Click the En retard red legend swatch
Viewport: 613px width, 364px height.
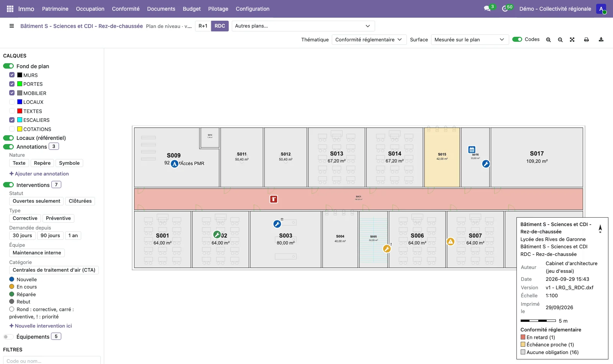tap(523, 337)
